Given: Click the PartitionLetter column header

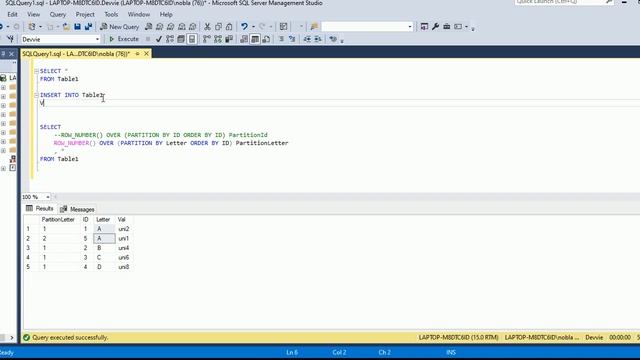Looking at the screenshot, I should click(58, 220).
